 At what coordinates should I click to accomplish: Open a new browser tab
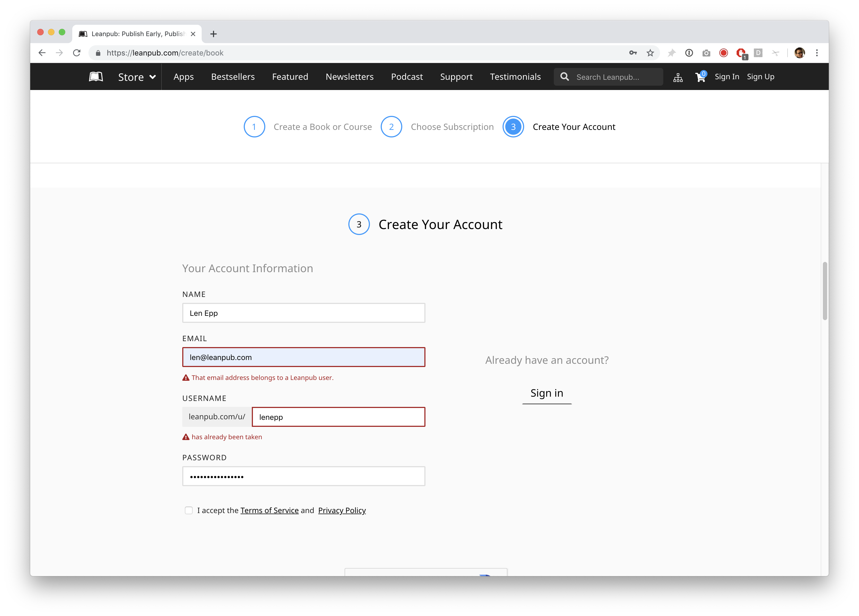(x=213, y=34)
